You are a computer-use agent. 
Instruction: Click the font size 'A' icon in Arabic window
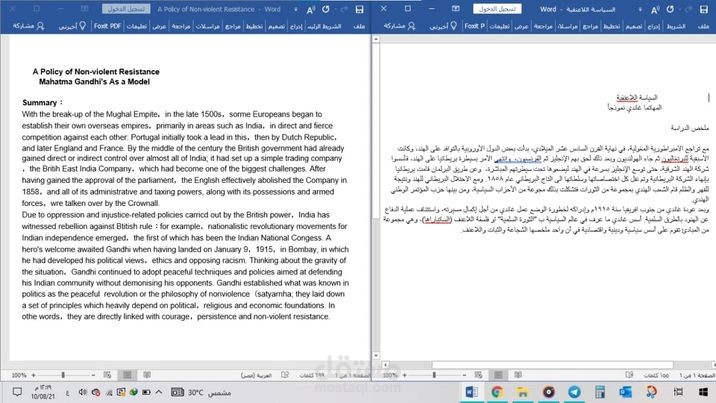[x=655, y=10]
